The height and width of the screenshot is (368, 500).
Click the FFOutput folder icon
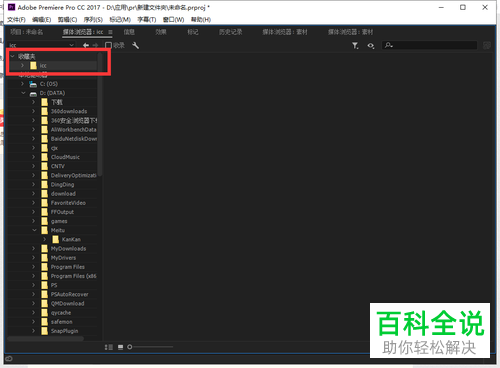coord(45,212)
